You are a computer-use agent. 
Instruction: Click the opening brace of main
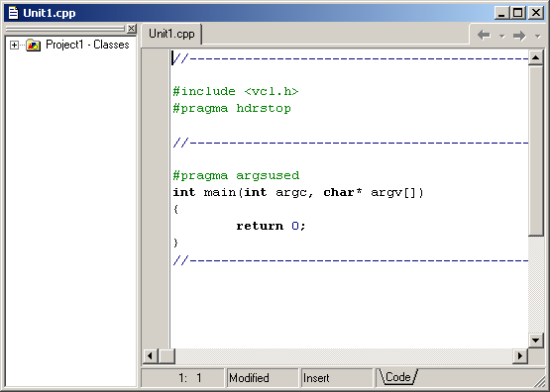175,209
